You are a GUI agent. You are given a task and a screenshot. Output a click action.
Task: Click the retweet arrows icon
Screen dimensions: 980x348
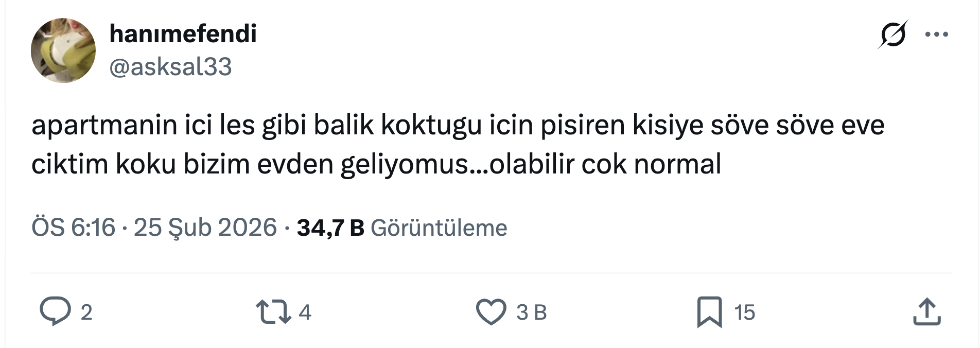click(x=273, y=312)
